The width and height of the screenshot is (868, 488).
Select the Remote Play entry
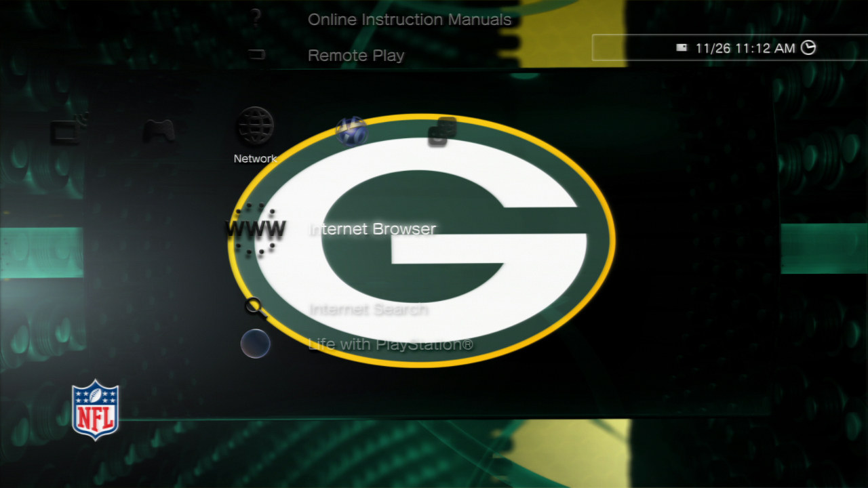356,56
